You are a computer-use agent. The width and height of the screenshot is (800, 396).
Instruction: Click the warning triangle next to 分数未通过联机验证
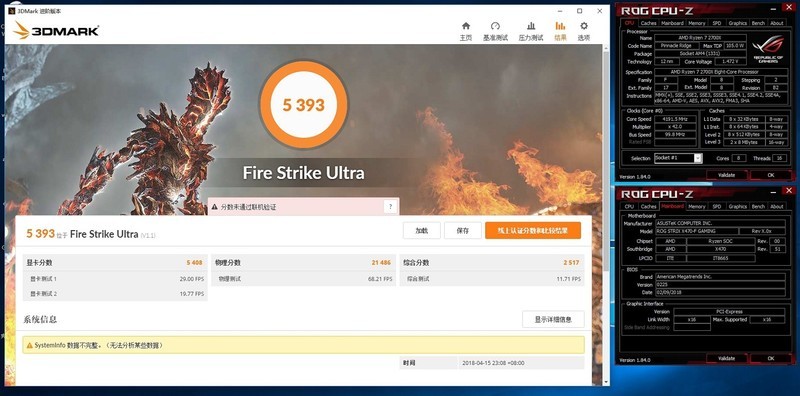(215, 207)
